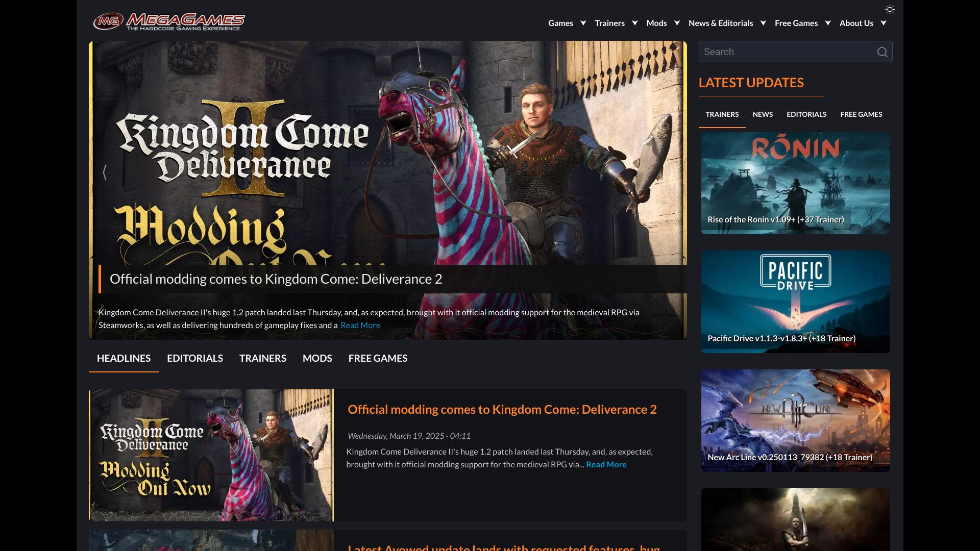Click the MegaGames logo
This screenshot has width=980, height=551.
(x=169, y=21)
